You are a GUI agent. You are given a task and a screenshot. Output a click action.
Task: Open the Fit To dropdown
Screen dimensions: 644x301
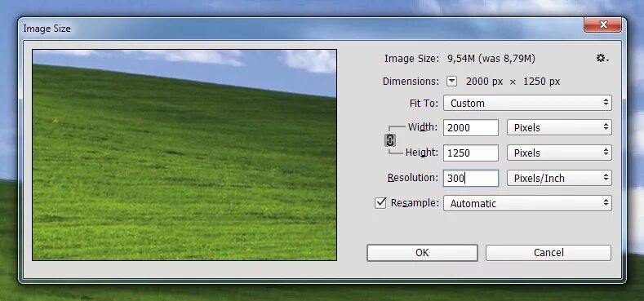[x=527, y=103]
